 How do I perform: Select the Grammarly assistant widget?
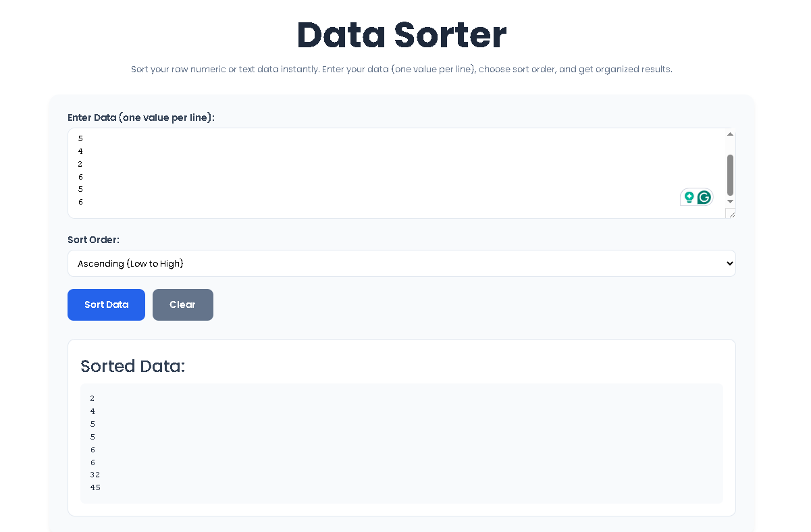[696, 196]
